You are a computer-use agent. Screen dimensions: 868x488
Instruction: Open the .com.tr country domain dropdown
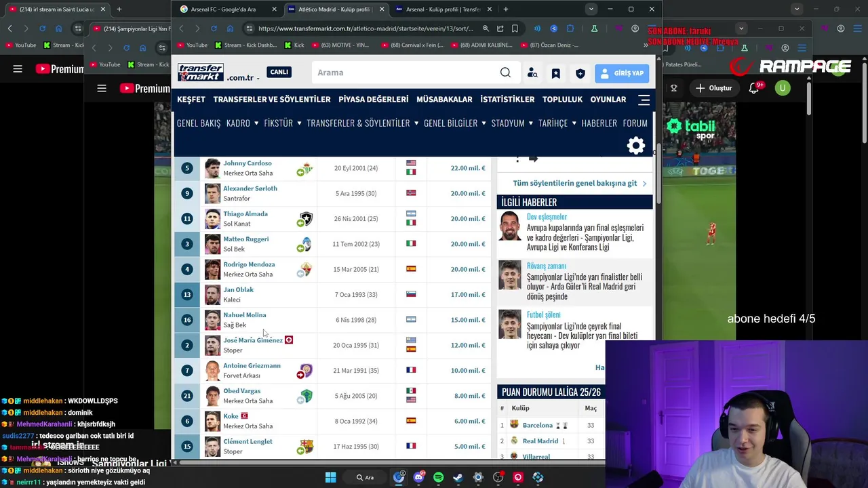(243, 78)
